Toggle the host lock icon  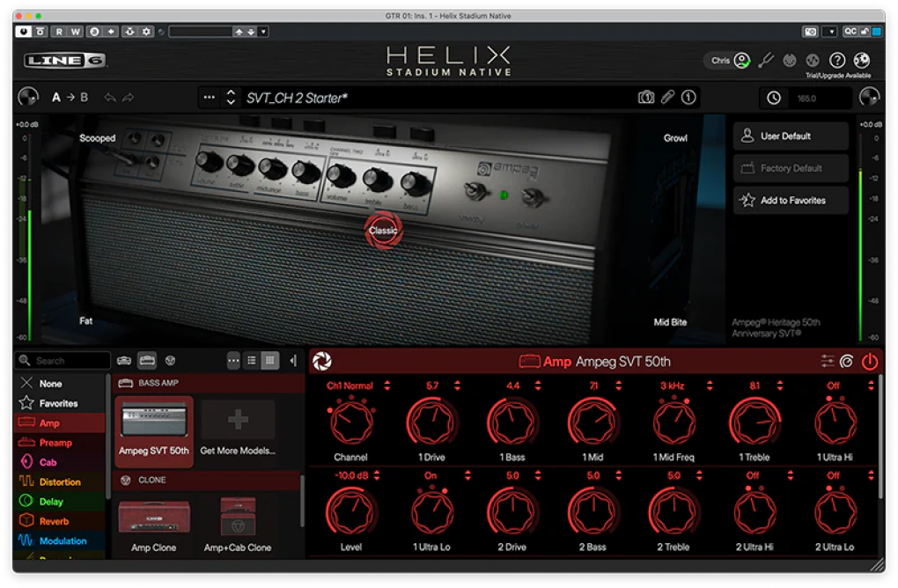(865, 32)
